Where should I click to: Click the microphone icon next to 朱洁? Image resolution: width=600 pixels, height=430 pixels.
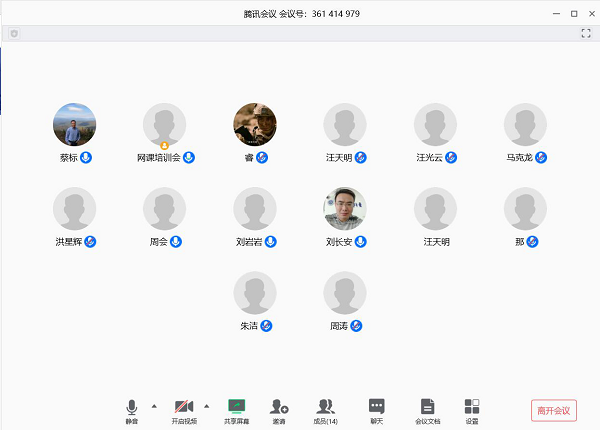pyautogui.click(x=267, y=326)
